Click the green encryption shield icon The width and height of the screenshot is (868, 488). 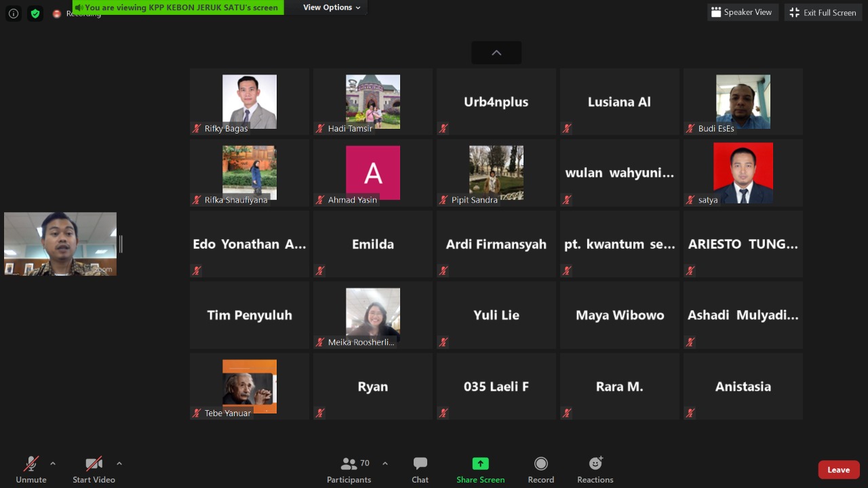tap(35, 13)
